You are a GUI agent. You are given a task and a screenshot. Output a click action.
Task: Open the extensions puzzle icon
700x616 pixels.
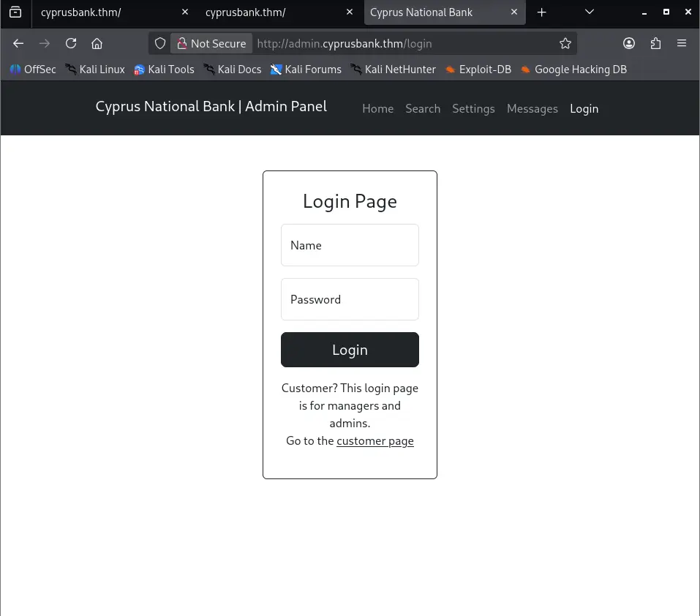click(x=655, y=44)
